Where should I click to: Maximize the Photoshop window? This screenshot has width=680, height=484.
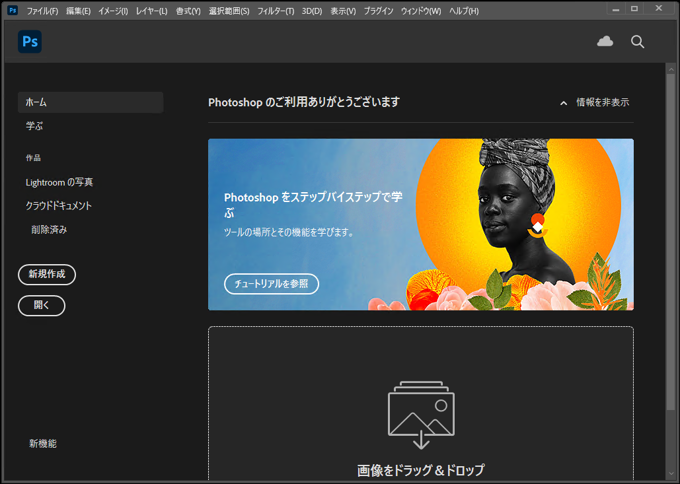click(634, 9)
